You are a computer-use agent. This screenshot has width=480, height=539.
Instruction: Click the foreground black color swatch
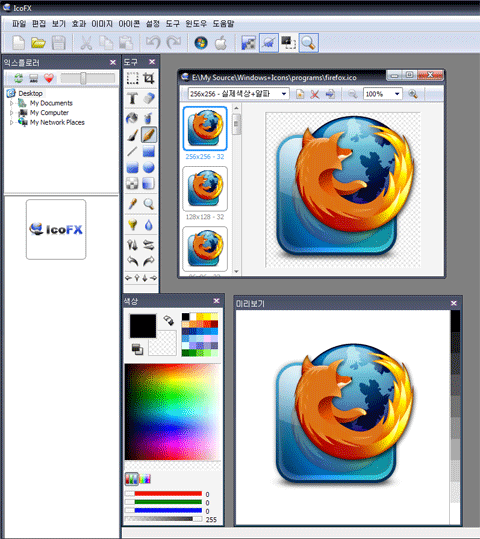143,326
